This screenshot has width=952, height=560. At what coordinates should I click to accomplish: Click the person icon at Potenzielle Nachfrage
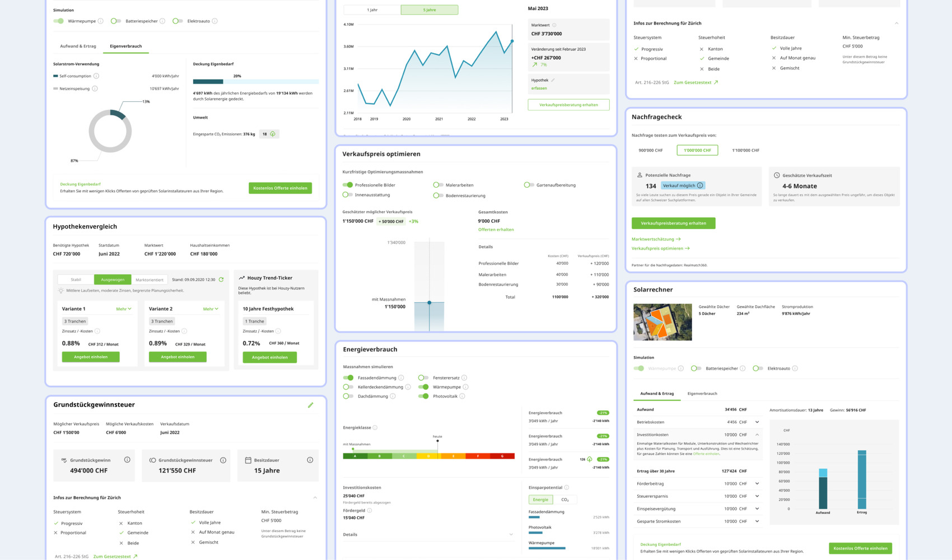point(640,175)
